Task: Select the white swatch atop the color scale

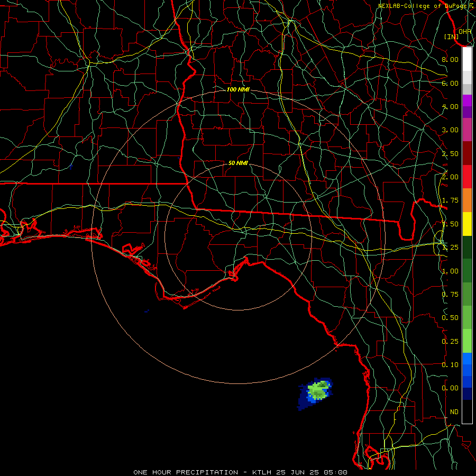Action: 467,59
